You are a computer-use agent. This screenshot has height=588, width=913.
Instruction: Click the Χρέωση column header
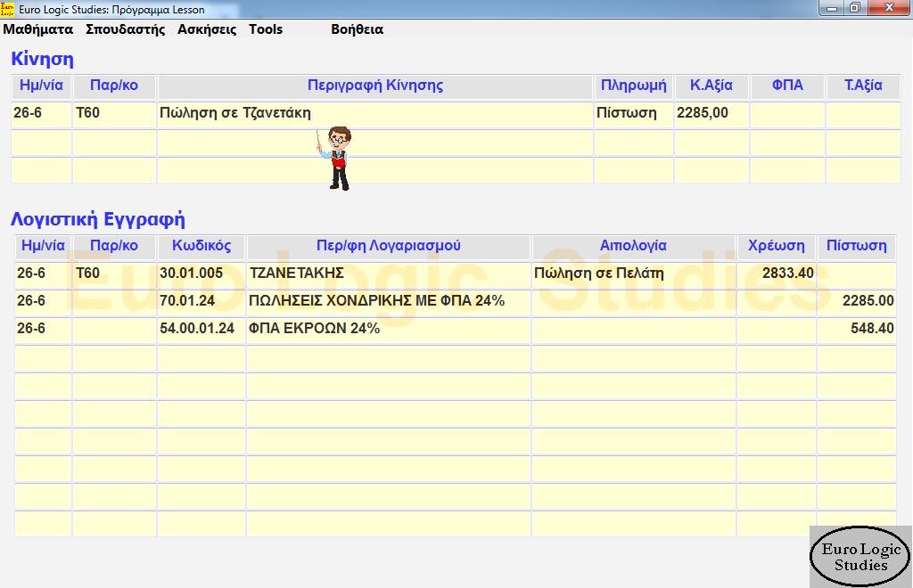pyautogui.click(x=776, y=247)
